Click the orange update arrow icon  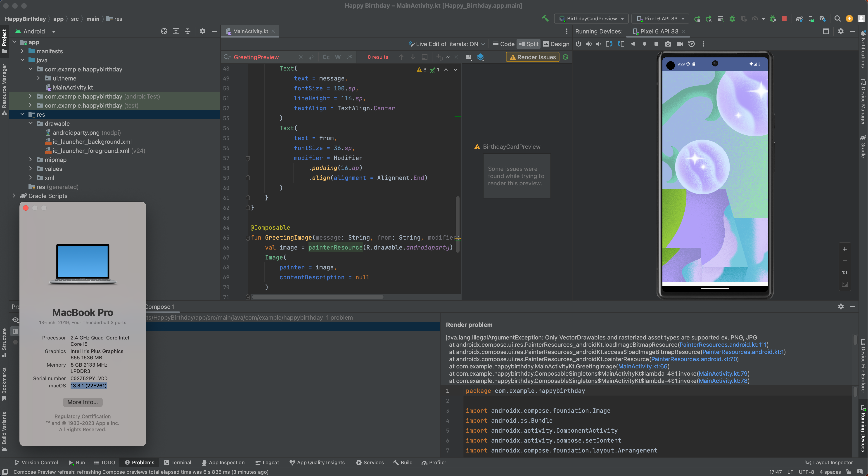click(849, 19)
